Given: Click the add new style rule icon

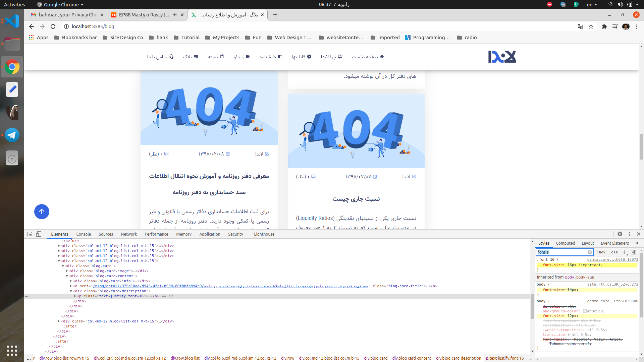Looking at the screenshot, I should (624, 252).
